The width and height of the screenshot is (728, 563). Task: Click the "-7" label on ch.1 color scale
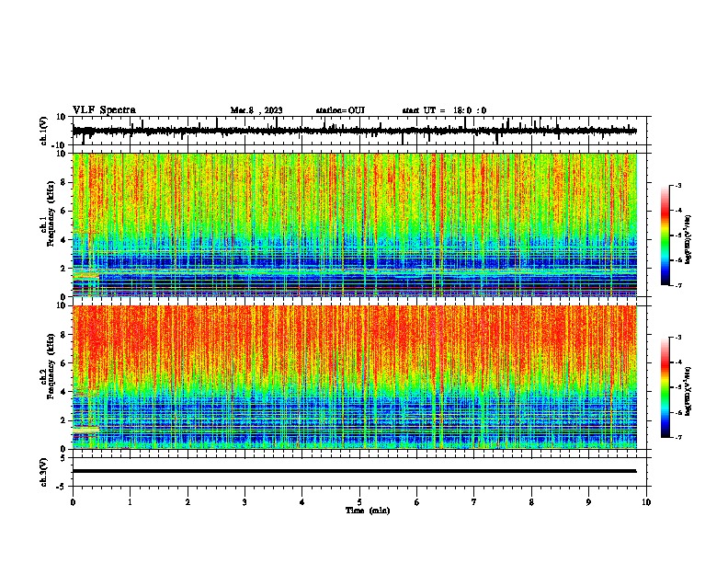click(677, 285)
